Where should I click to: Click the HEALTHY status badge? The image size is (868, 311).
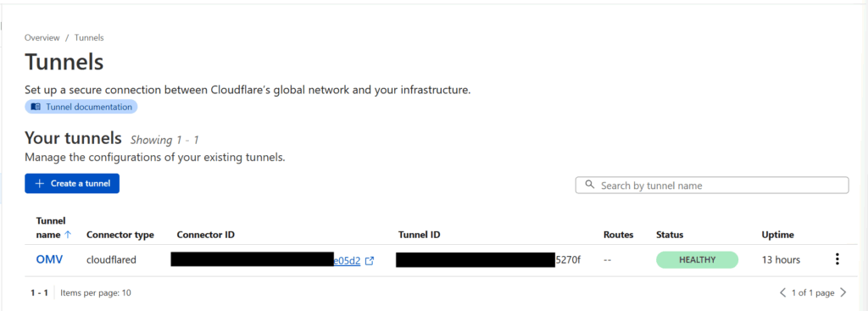click(697, 259)
